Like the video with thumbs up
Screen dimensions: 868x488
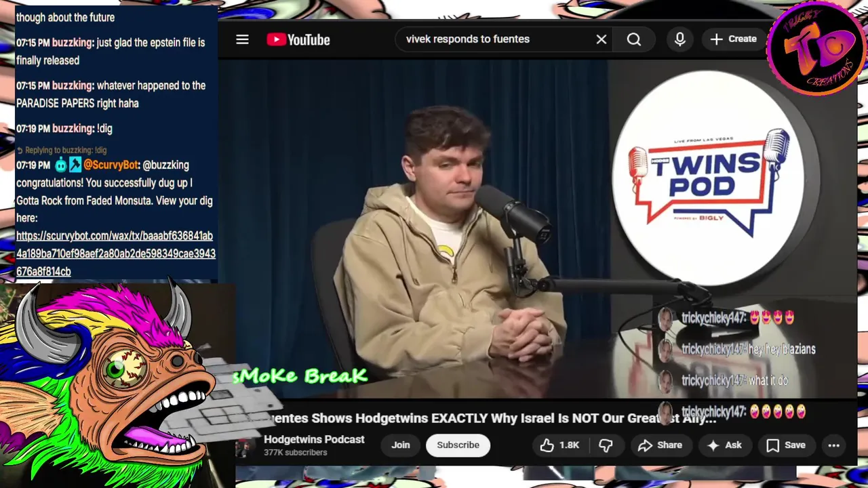(560, 445)
